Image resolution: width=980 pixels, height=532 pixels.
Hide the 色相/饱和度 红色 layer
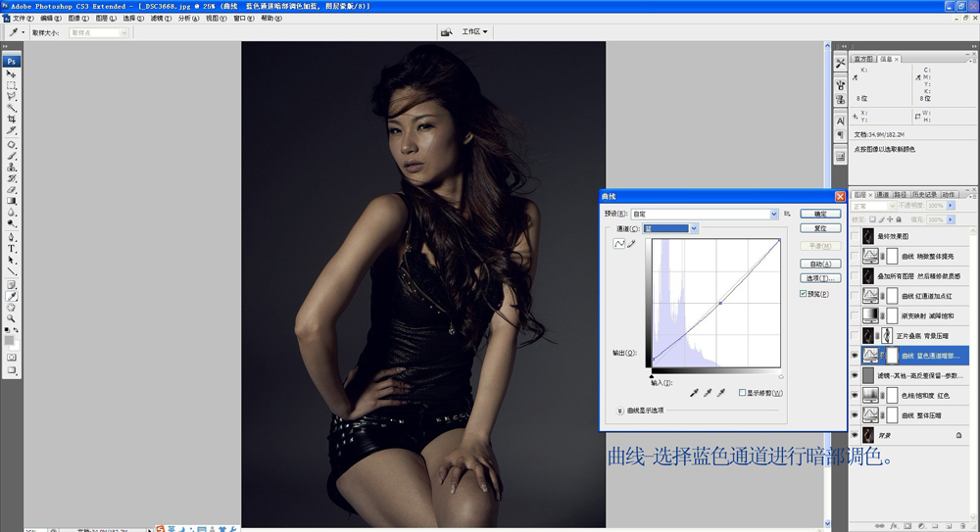point(855,395)
